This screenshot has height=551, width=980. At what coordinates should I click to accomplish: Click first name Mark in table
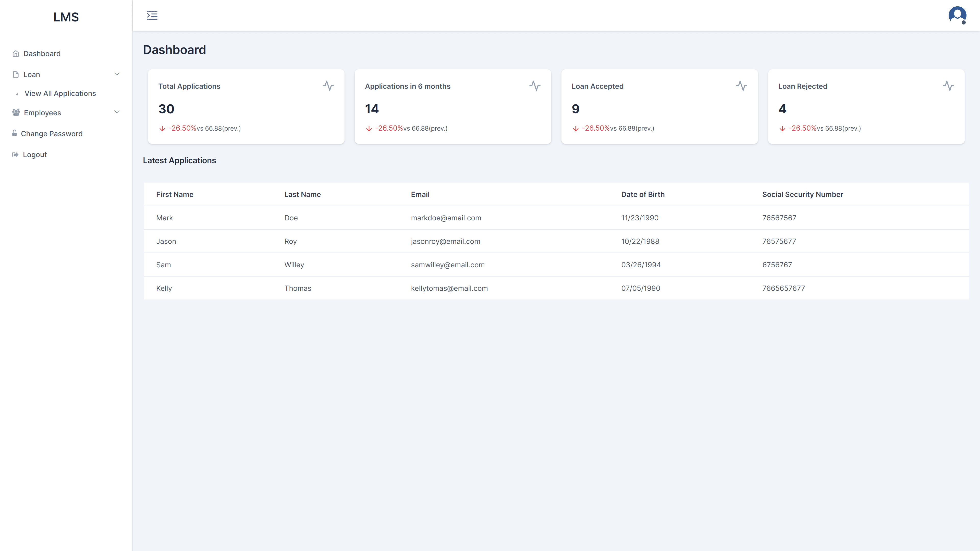pos(164,218)
